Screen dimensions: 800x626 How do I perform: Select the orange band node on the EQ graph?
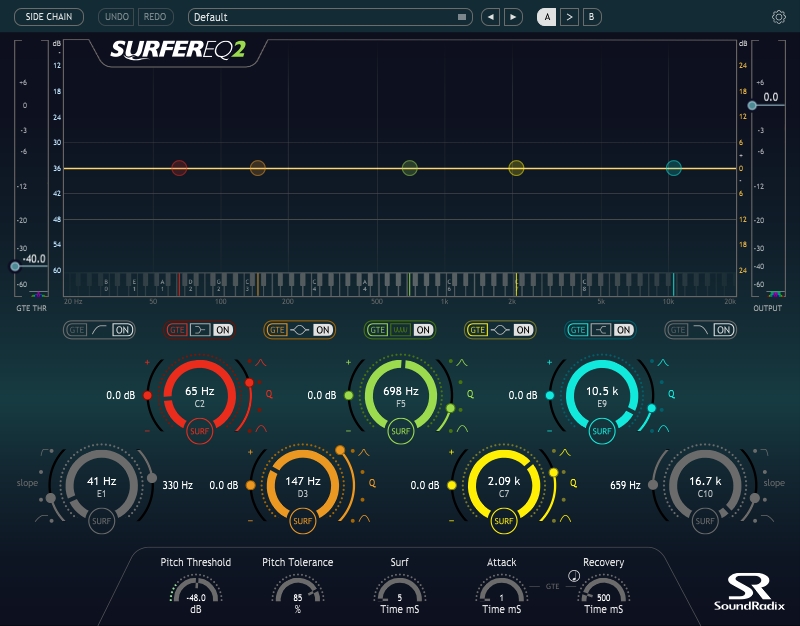point(258,168)
